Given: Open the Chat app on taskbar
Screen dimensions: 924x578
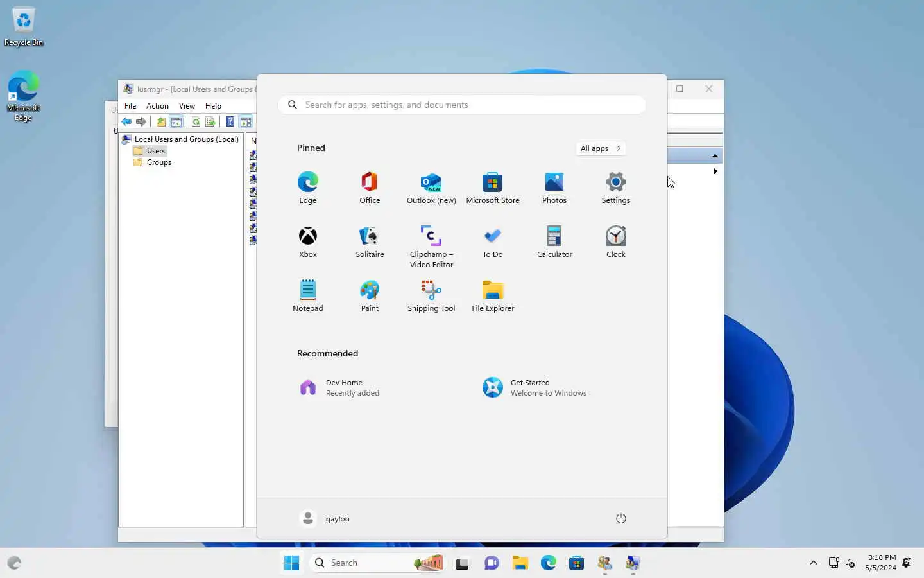Looking at the screenshot, I should click(492, 563).
